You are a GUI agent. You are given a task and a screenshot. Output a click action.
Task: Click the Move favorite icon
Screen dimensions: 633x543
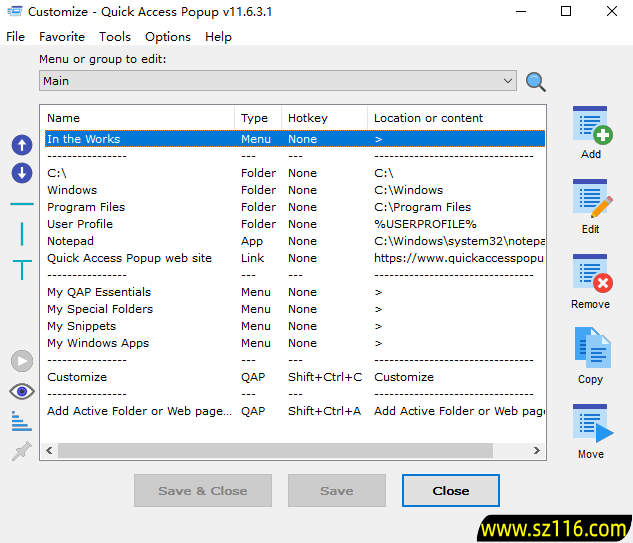point(590,424)
